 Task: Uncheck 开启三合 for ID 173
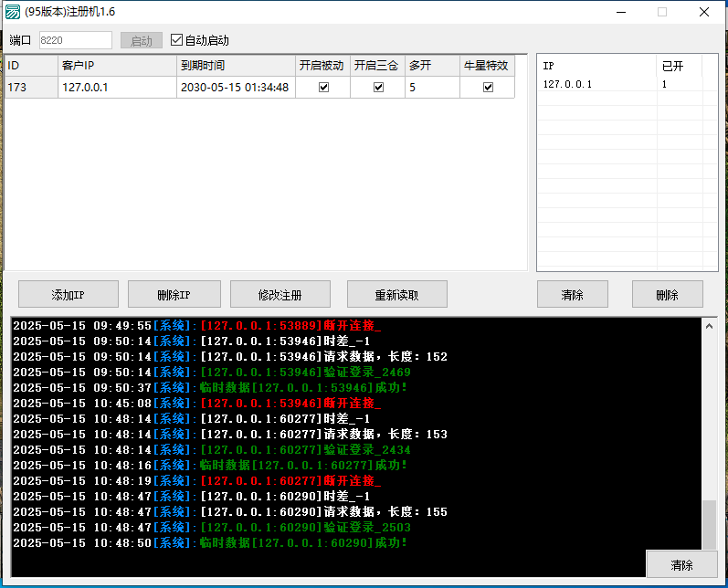pos(378,88)
